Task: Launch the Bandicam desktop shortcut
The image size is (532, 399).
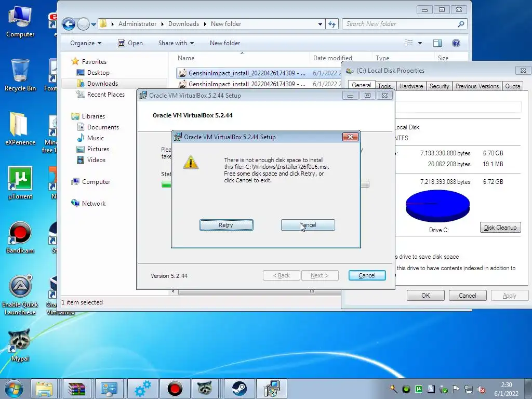Action: (20, 237)
